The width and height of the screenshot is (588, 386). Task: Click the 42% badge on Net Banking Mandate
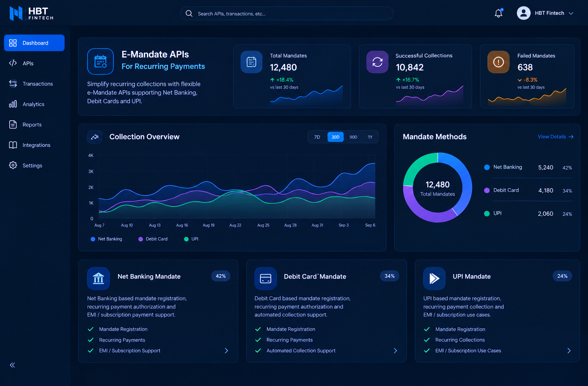221,276
